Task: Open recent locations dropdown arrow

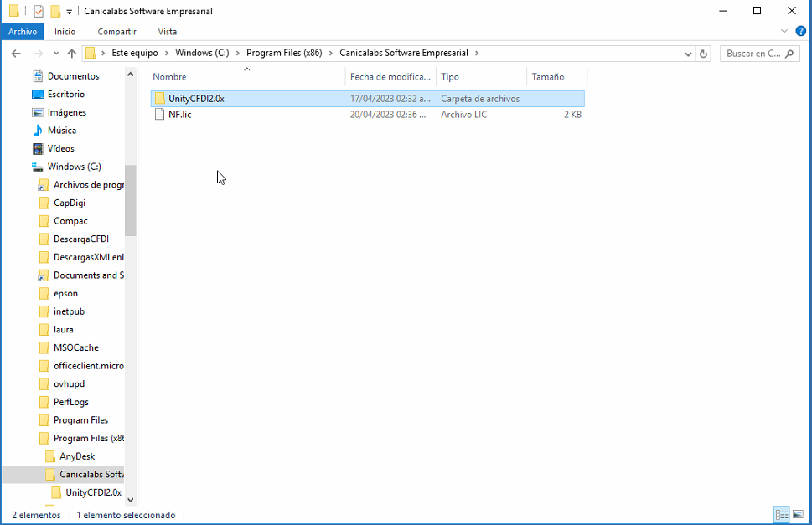Action: tap(56, 54)
